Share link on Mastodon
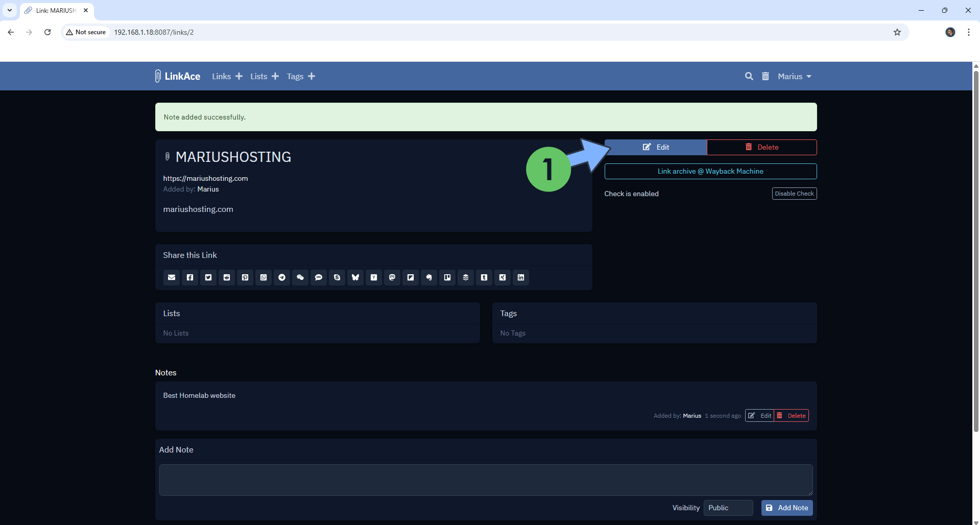Image resolution: width=980 pixels, height=525 pixels. 392,277
